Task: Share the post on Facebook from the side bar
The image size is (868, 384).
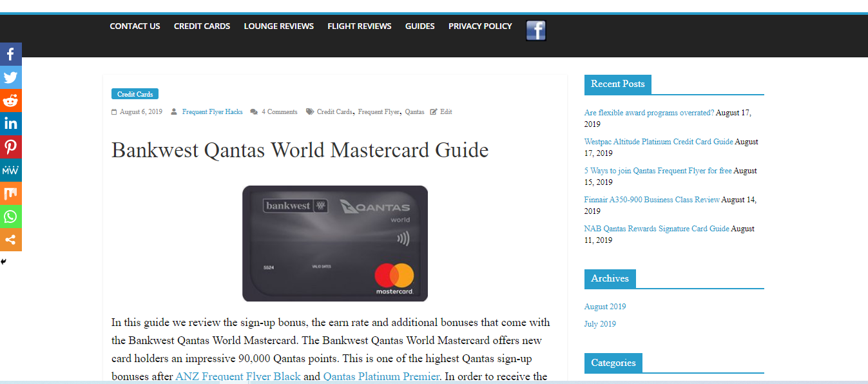Action: click(x=10, y=54)
